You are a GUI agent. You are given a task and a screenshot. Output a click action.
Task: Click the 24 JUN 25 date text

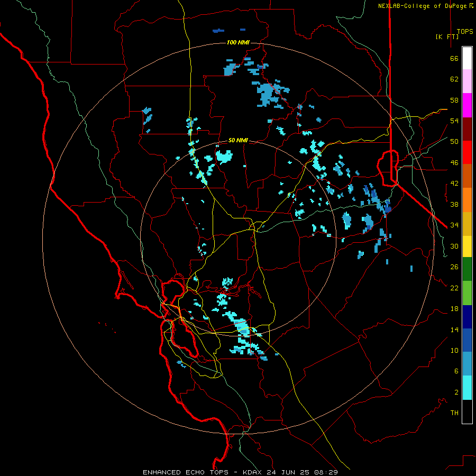(x=288, y=472)
